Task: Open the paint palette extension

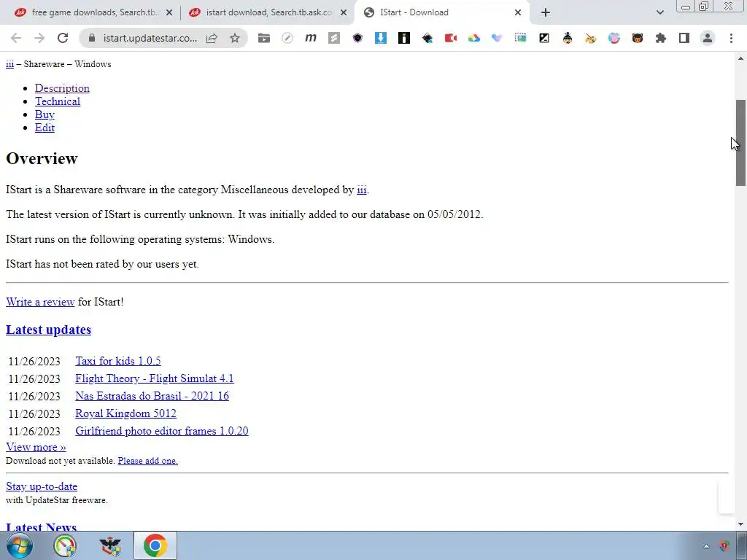Action: pyautogui.click(x=591, y=38)
